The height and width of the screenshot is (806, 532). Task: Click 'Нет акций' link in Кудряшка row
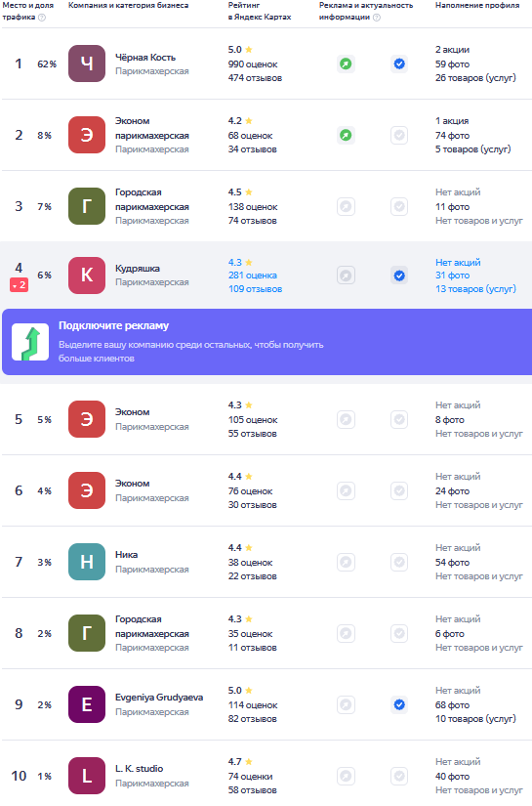(458, 262)
